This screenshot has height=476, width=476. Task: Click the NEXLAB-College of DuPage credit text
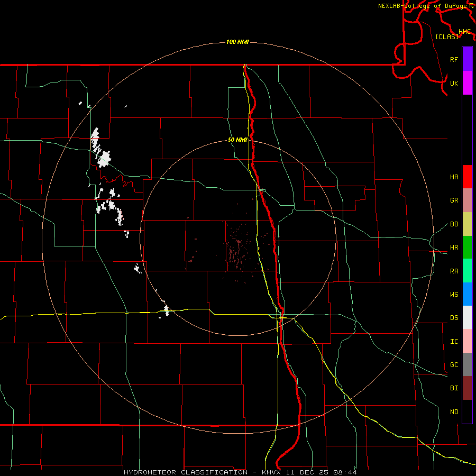(423, 6)
